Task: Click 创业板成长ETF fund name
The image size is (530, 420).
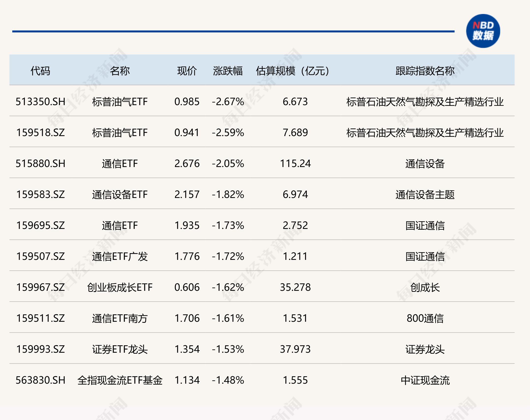Action: [120, 287]
